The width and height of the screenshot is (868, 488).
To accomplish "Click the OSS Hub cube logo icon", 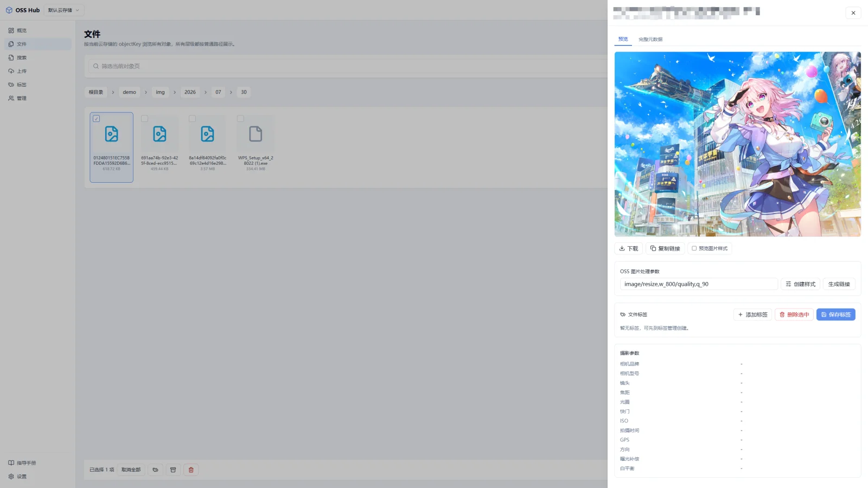I will [9, 10].
